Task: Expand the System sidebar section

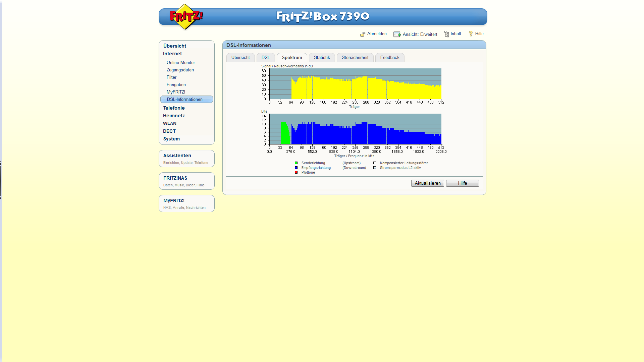Action: [x=171, y=139]
